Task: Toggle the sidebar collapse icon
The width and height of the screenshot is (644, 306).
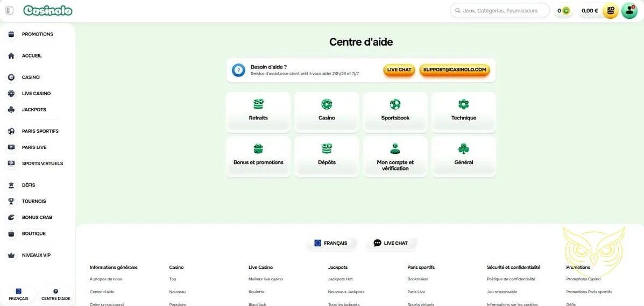Action: click(x=9, y=11)
